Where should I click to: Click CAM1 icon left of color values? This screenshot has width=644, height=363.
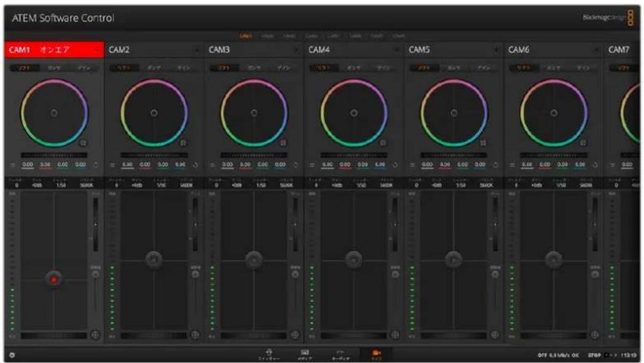[12, 165]
